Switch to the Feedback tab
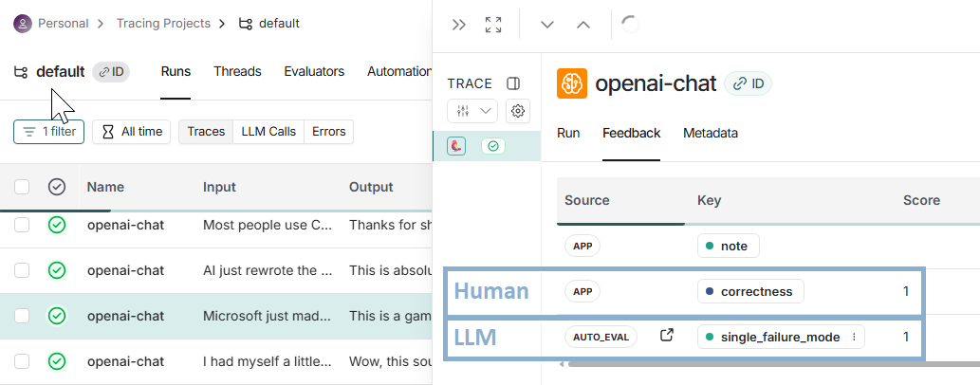Image resolution: width=980 pixels, height=385 pixels. tap(631, 133)
